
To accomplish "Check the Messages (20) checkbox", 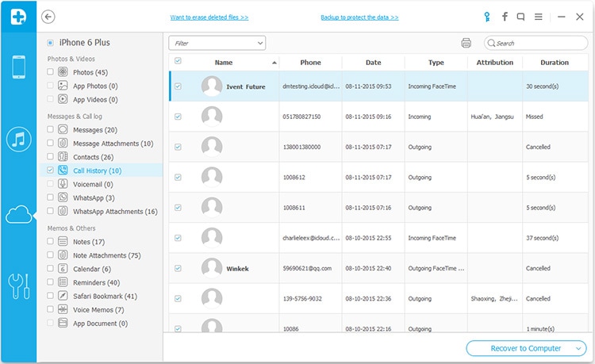I will point(50,129).
